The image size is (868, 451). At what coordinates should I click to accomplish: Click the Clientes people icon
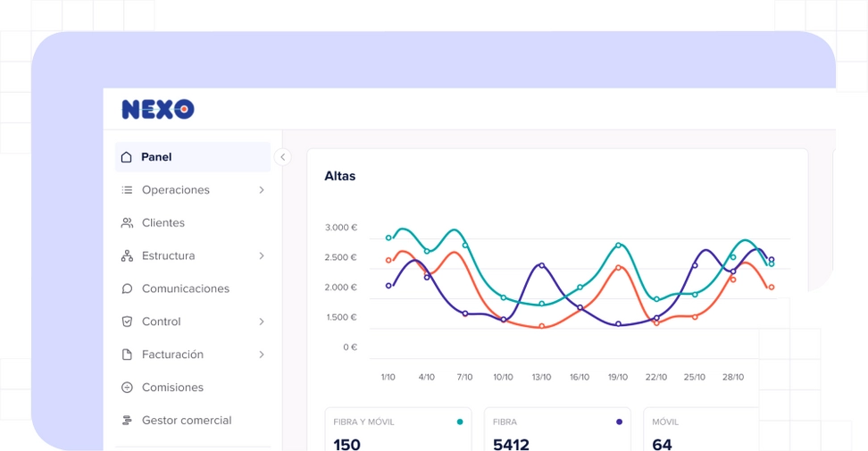point(127,223)
